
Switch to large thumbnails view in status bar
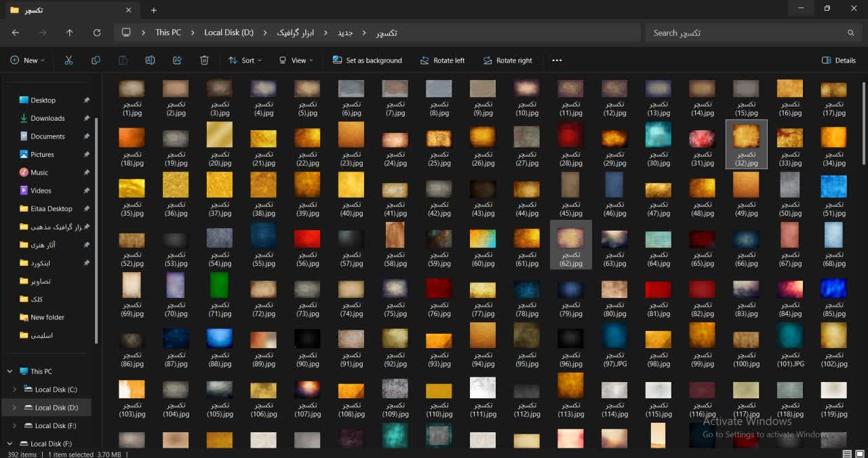point(859,454)
